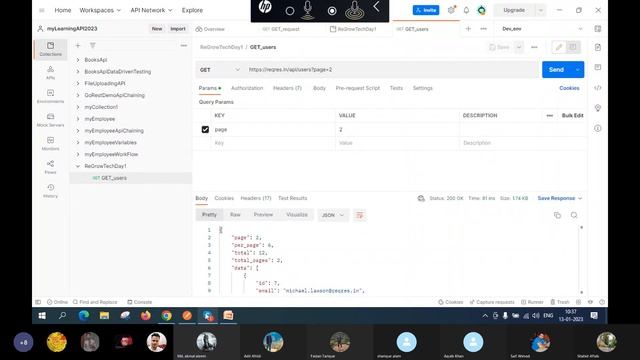This screenshot has height=360, width=640.
Task: Search the response with magnifier icon
Action: point(574,215)
